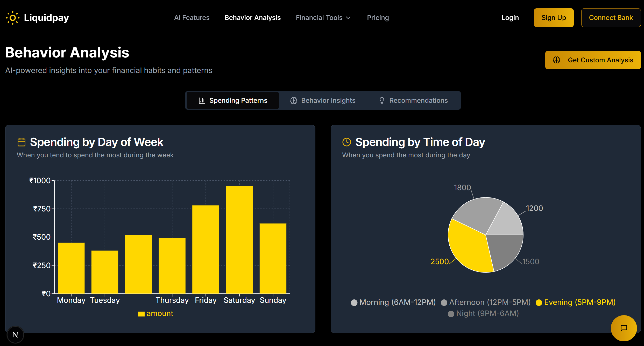Toggle the Morning (6AM-12PM) legend entry
Viewport: 644px width, 346px height.
pyautogui.click(x=393, y=302)
